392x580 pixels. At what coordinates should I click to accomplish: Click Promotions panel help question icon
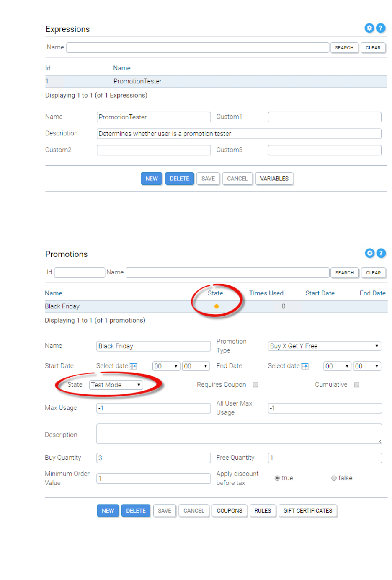[x=381, y=253]
